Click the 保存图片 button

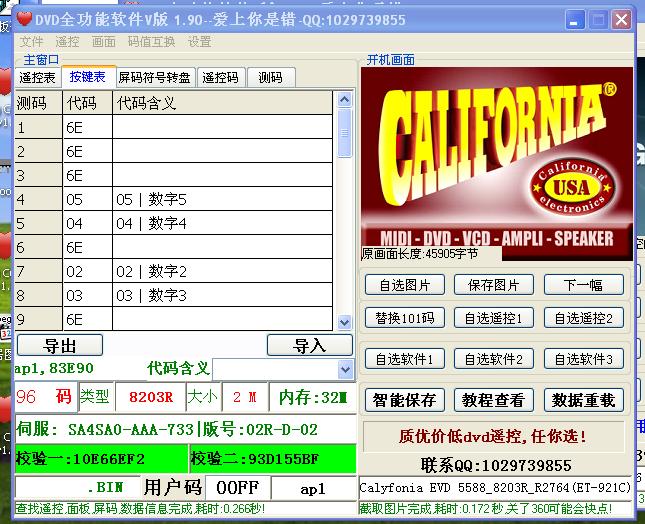click(x=494, y=285)
